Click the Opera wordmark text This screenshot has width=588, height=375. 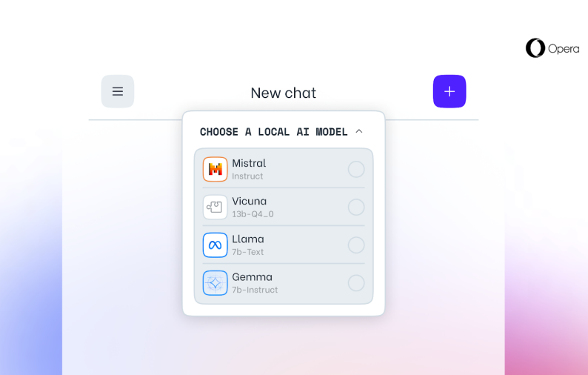pyautogui.click(x=564, y=49)
